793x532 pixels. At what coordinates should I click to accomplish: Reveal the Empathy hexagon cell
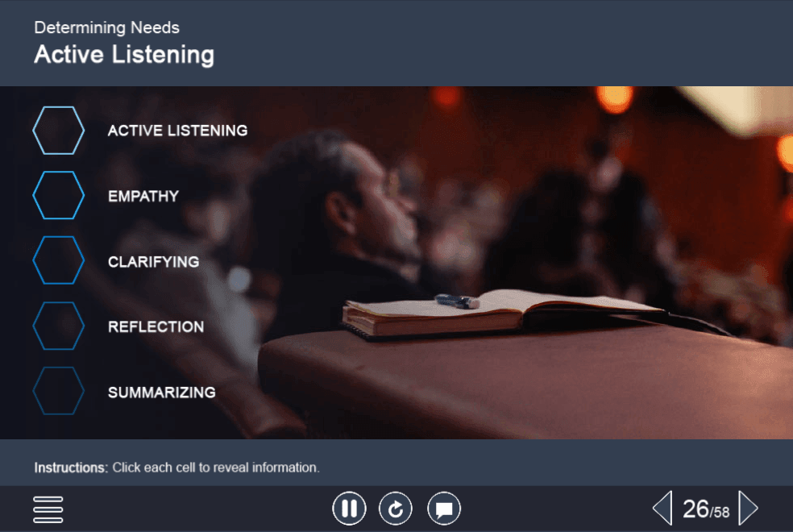(x=59, y=195)
